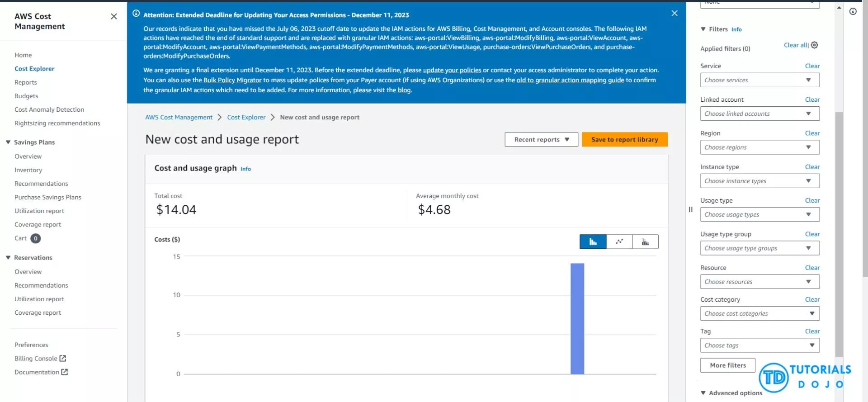
Task: Open the Choose instance types dropdown
Action: click(x=759, y=181)
